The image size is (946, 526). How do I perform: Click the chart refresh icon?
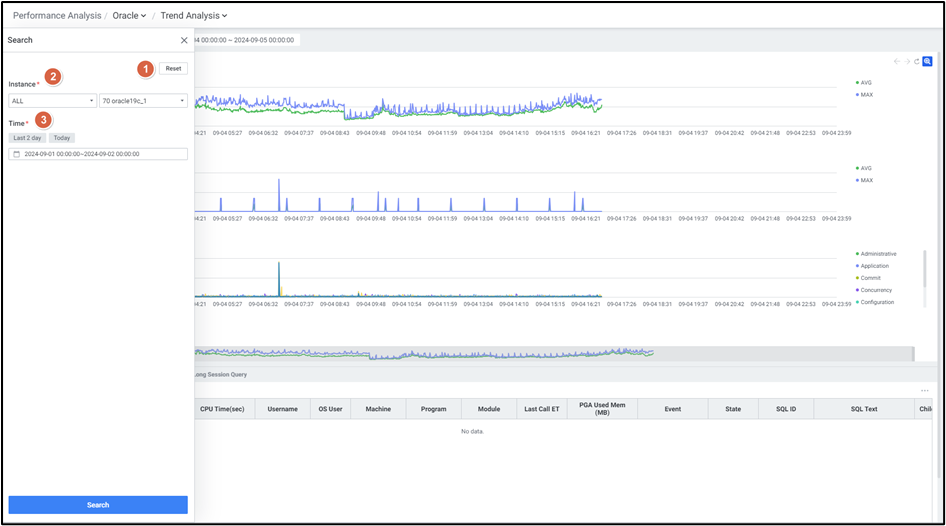(916, 61)
